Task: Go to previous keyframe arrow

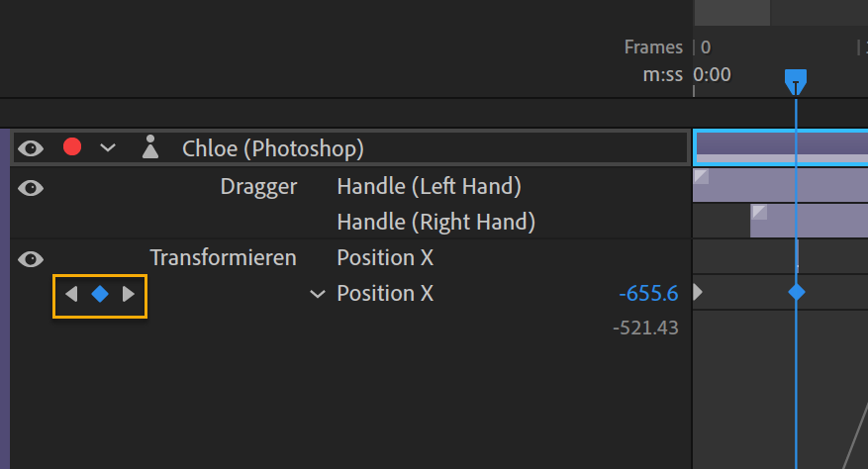Action: pos(70,294)
